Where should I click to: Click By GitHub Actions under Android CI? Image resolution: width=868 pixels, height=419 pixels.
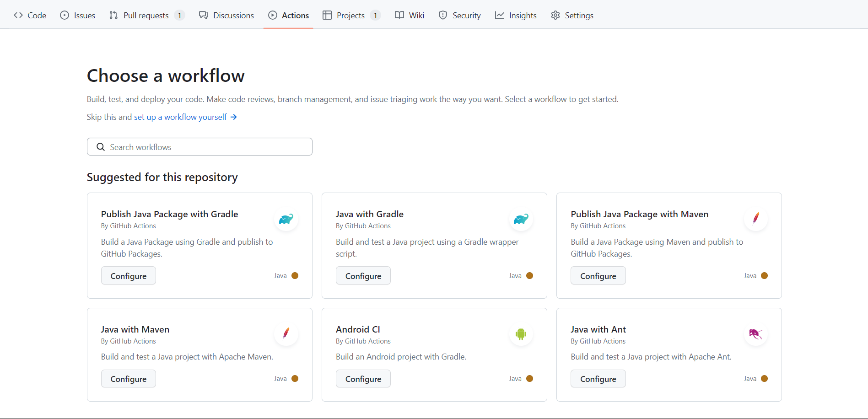363,341
